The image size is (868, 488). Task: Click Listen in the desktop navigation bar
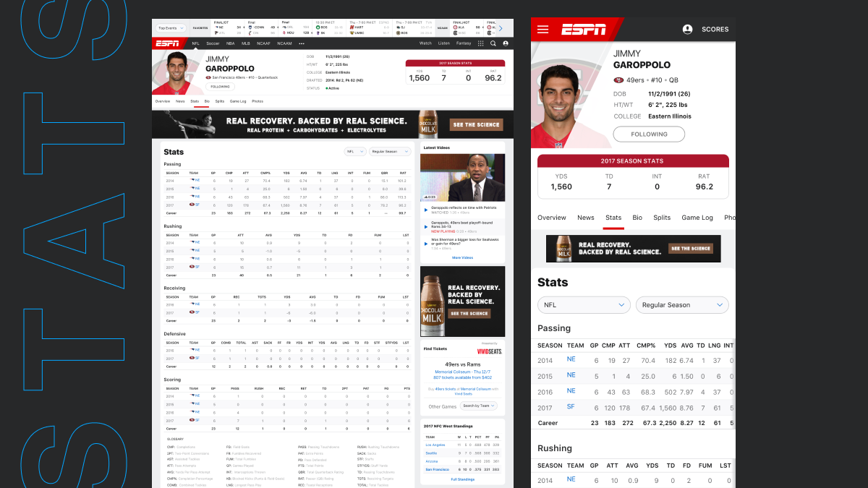coord(443,43)
